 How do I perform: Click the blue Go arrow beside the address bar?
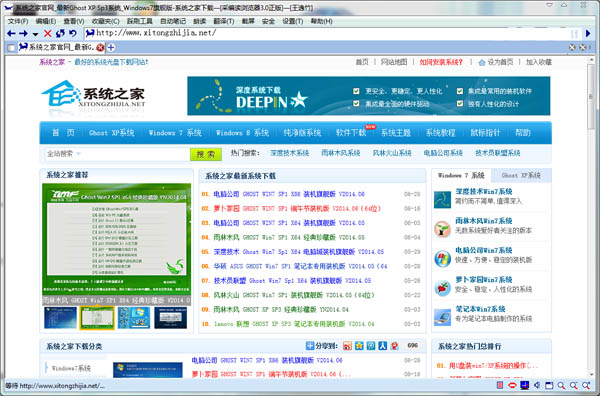(x=588, y=34)
